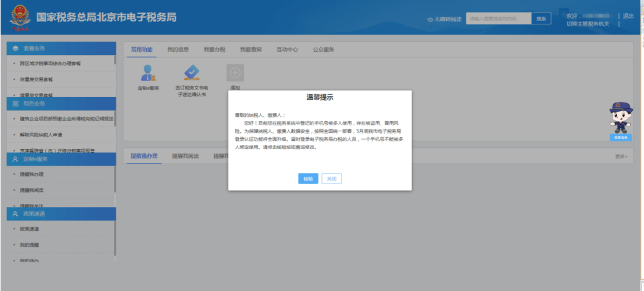Screen dimensions: 644x291
Task: Expand the 定制e服务 sidebar section
Action: click(x=61, y=159)
